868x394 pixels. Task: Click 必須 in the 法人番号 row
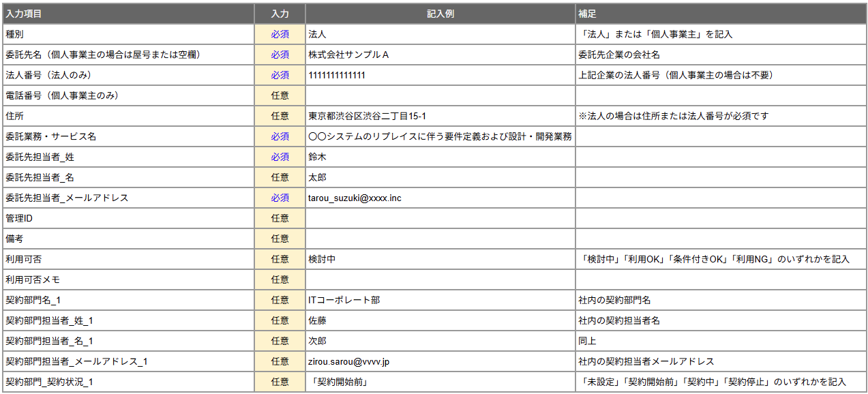280,75
